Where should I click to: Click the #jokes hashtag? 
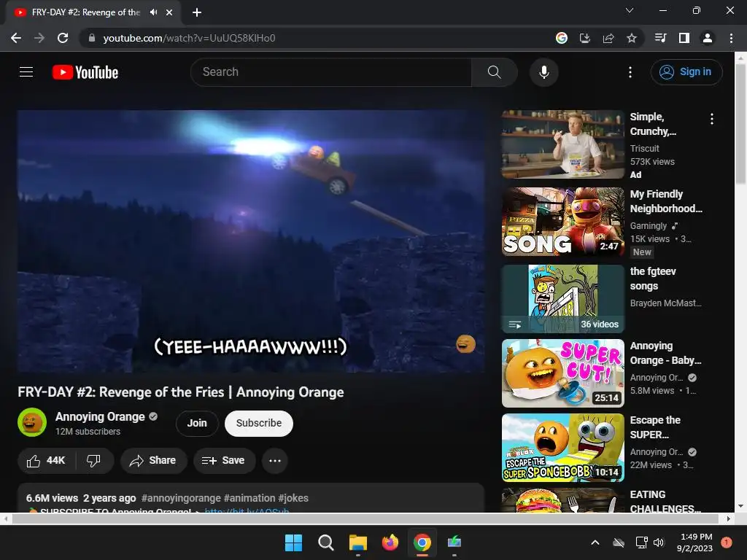click(293, 498)
